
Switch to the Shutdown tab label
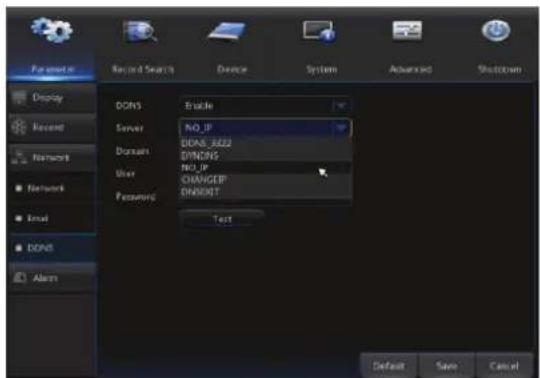[x=499, y=69]
